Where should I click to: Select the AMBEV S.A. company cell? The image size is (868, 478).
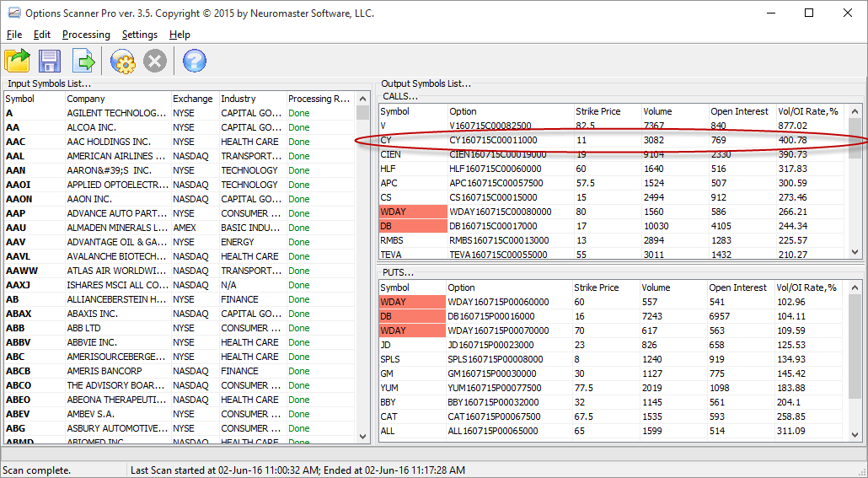point(118,414)
